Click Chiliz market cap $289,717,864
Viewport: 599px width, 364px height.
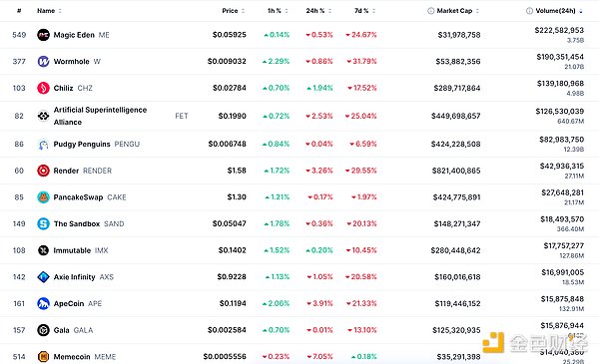457,88
